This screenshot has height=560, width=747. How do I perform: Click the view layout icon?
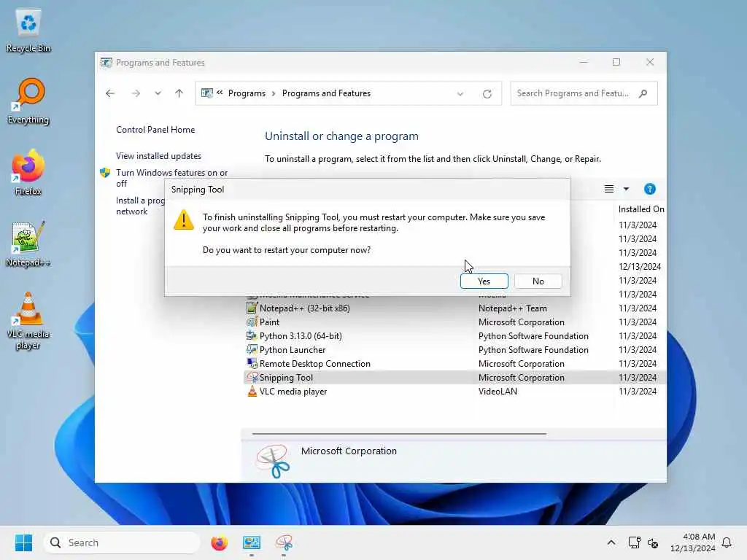click(609, 189)
